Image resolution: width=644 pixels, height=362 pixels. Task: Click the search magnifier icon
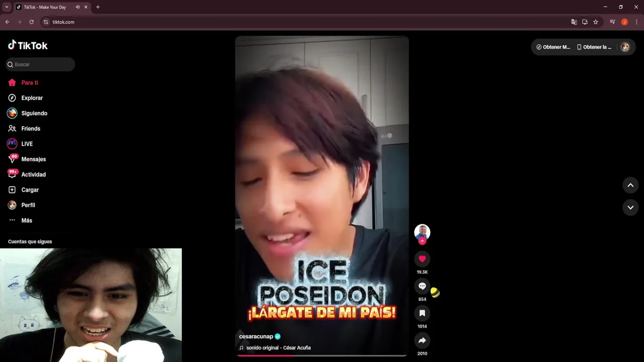(x=10, y=64)
